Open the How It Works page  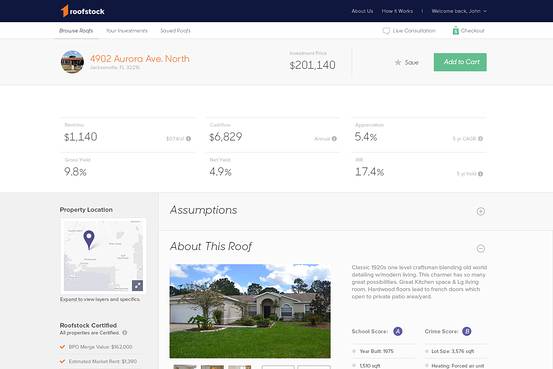[x=397, y=11]
